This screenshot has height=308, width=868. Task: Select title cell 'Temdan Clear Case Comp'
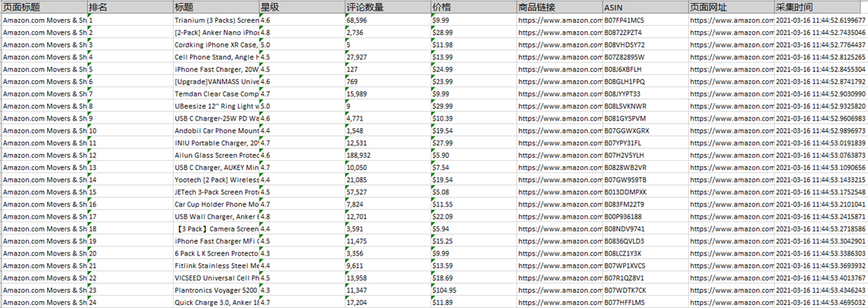pyautogui.click(x=216, y=93)
